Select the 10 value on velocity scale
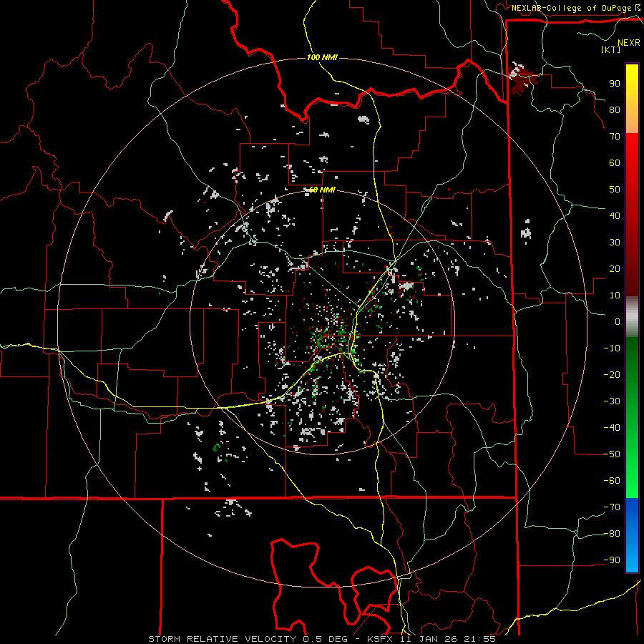This screenshot has width=644, height=644. point(615,296)
